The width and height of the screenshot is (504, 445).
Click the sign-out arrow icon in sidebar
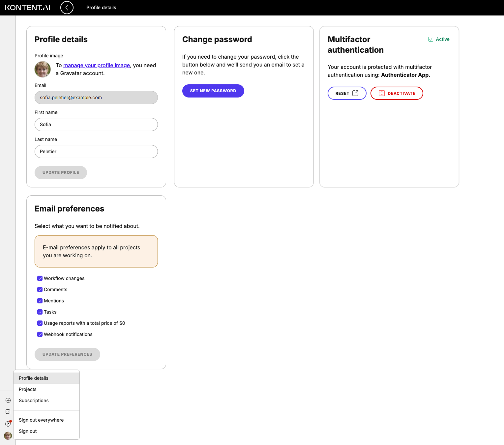coord(7,400)
